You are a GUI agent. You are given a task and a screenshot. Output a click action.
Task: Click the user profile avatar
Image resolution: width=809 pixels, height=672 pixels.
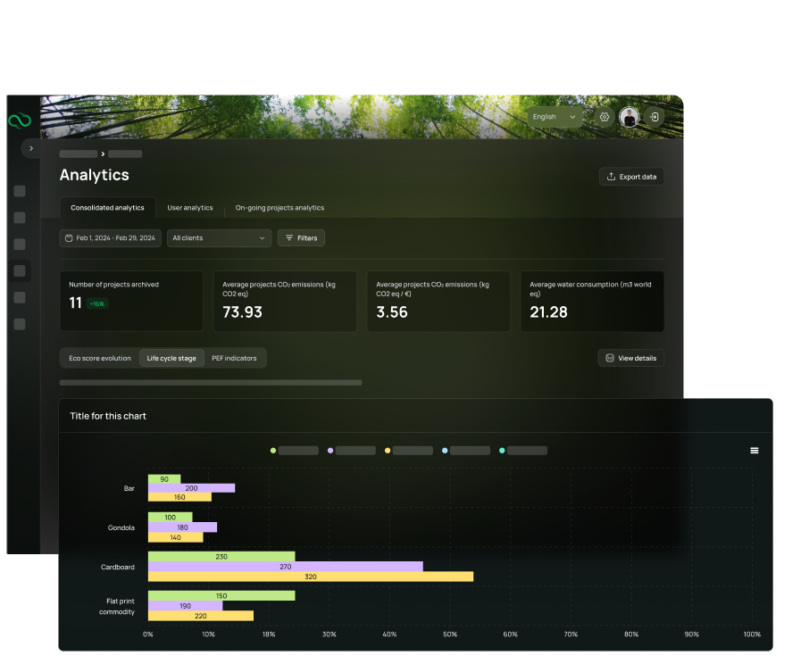click(x=630, y=117)
